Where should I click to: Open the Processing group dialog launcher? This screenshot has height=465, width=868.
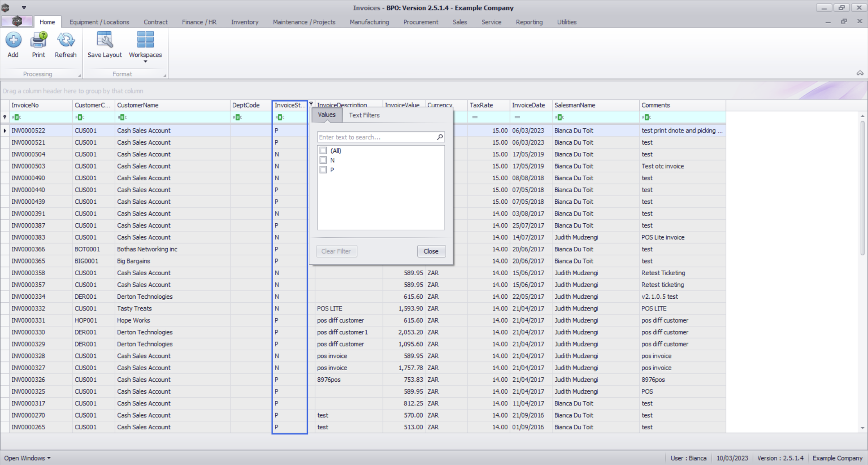(80, 75)
